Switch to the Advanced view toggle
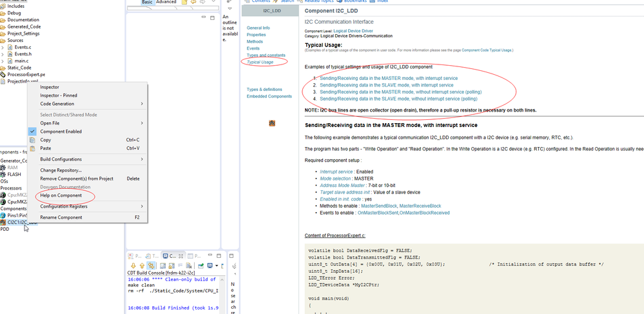The image size is (644, 314). (166, 2)
